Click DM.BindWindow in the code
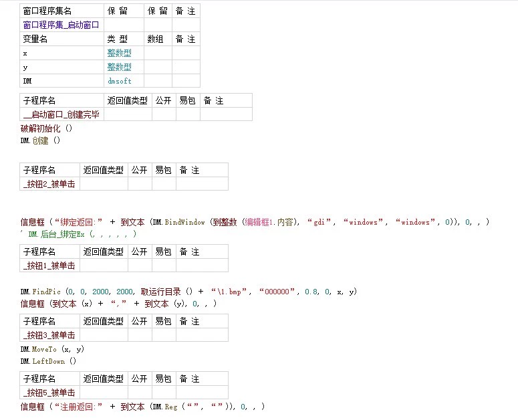518x420 pixels. [178, 222]
